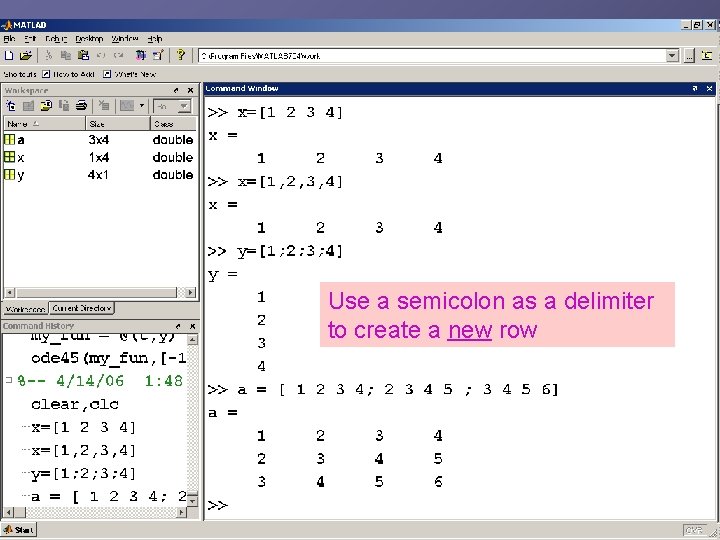Open the Window menu
Screen dimensions: 720x540
(125, 39)
